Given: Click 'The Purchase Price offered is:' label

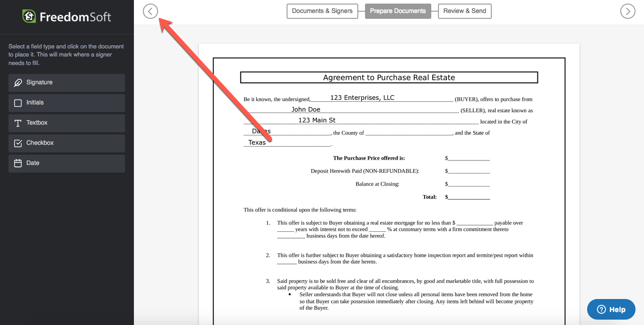Looking at the screenshot, I should point(369,158).
